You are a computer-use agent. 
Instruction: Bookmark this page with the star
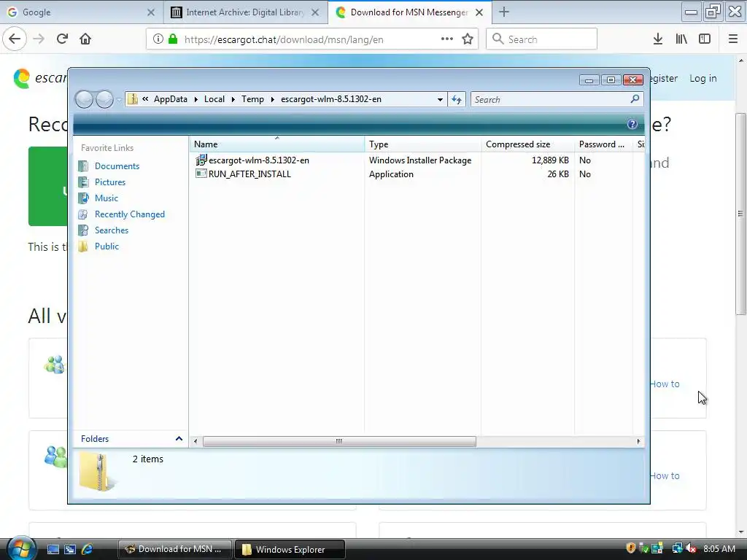point(468,39)
